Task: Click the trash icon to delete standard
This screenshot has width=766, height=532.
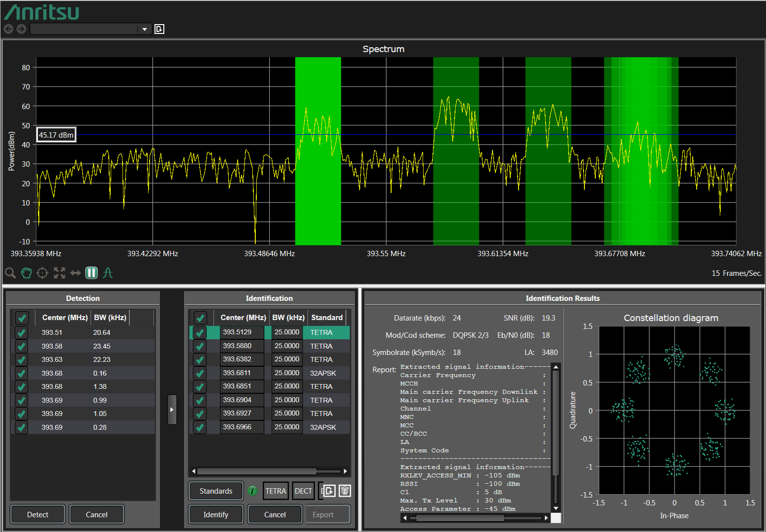Action: (345, 491)
